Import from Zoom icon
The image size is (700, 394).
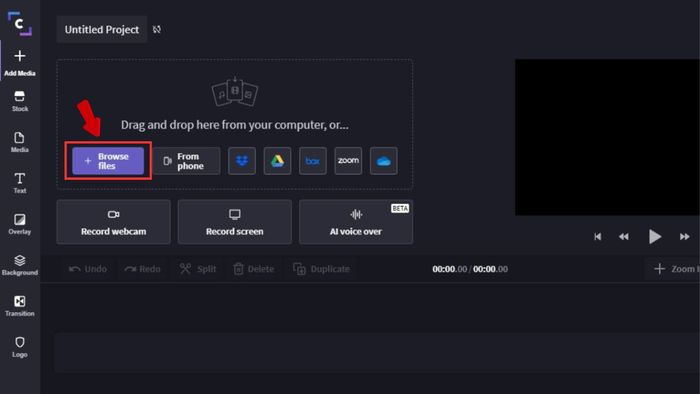348,161
